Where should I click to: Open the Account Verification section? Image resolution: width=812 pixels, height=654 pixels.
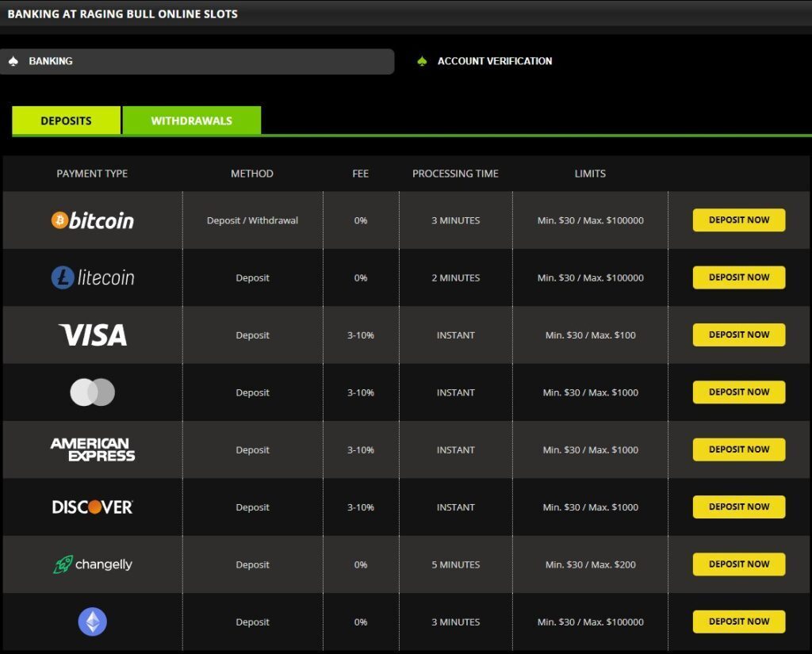pos(495,61)
